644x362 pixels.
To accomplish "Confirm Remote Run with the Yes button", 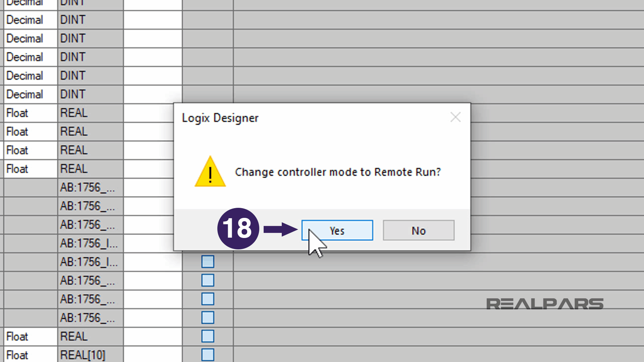I will (x=337, y=230).
